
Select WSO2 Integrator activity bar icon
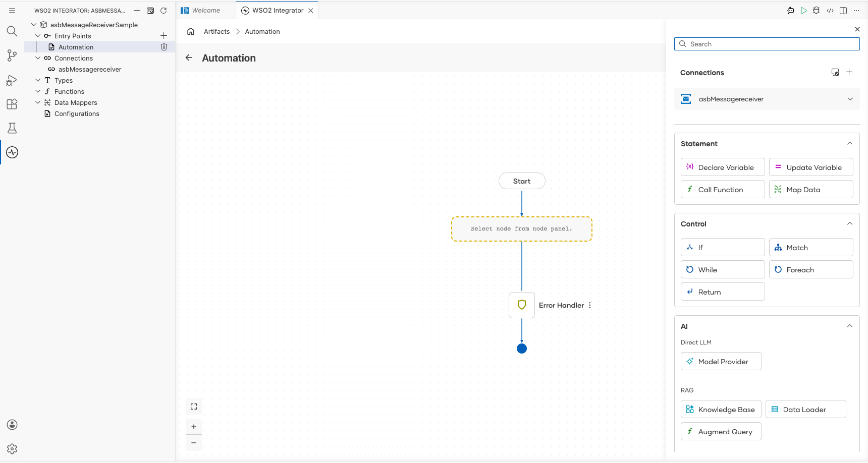[x=12, y=152]
